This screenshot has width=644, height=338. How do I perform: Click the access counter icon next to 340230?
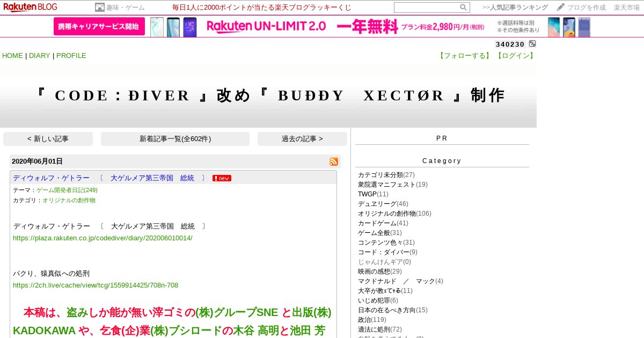click(x=532, y=44)
